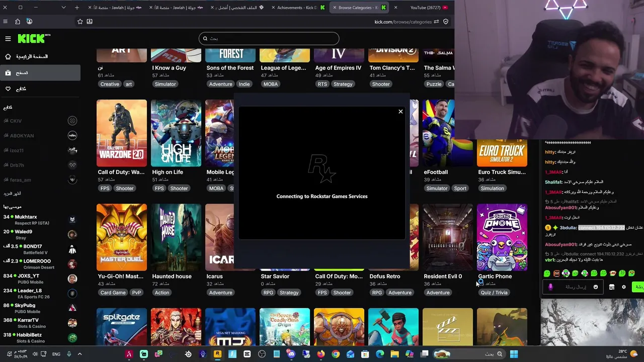This screenshot has height=362, width=644.
Task: Open HabibiBetz Slots & Casino channel
Action: (x=40, y=337)
